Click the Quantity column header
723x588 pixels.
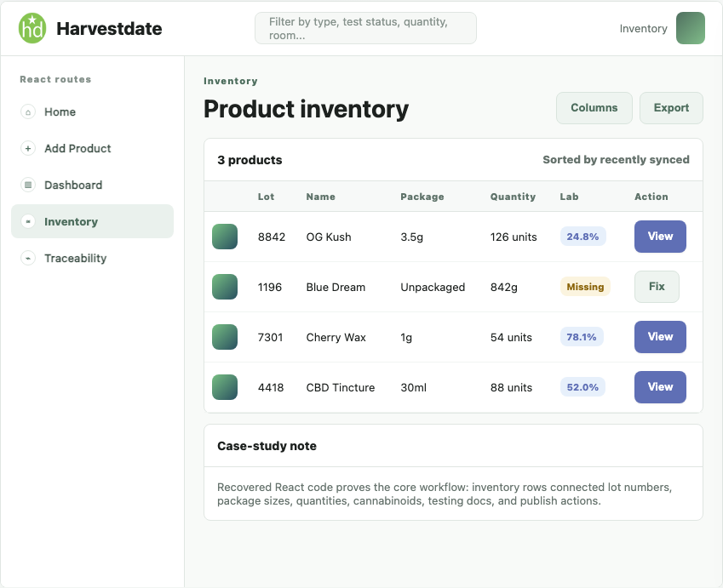(x=513, y=197)
